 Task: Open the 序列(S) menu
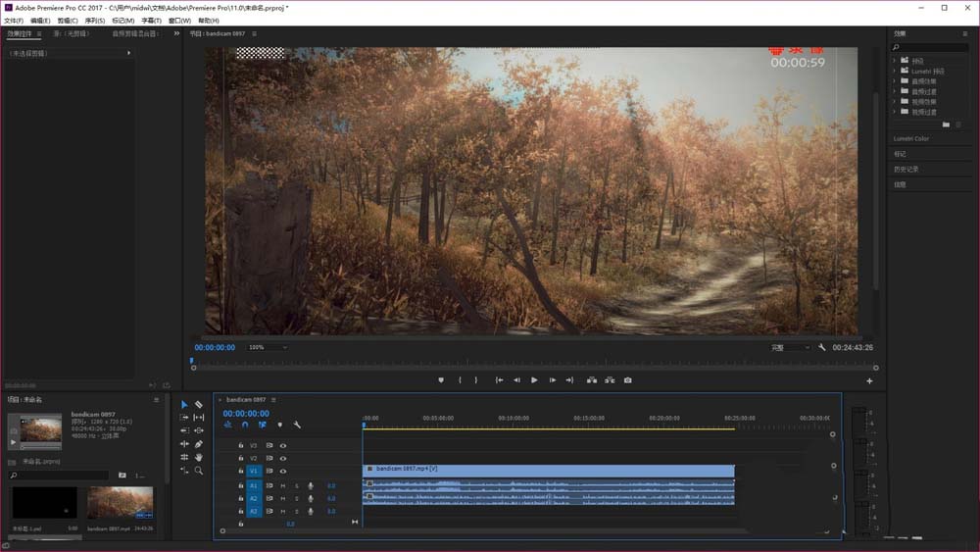94,20
